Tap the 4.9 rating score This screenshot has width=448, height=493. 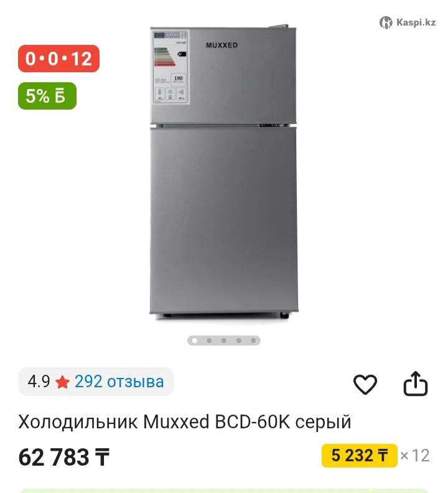coord(39,382)
